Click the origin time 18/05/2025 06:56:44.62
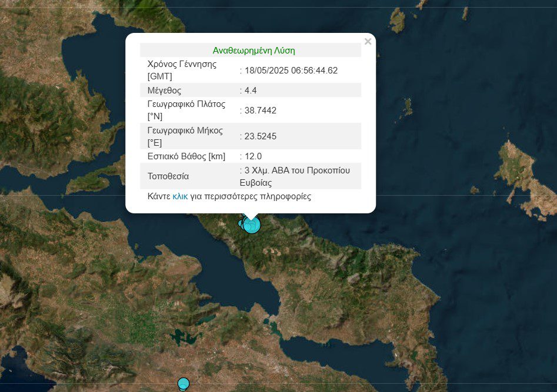Image resolution: width=557 pixels, height=392 pixels. (291, 71)
